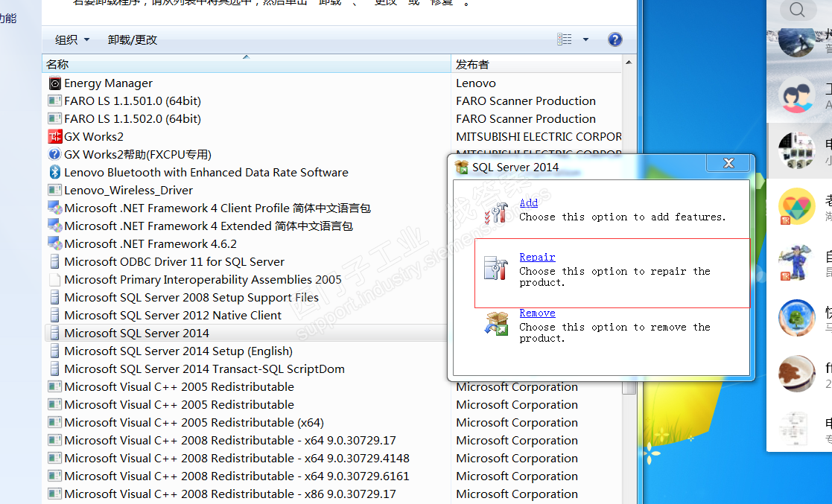
Task: Open help with the blue question-mark icon
Action: pos(615,39)
